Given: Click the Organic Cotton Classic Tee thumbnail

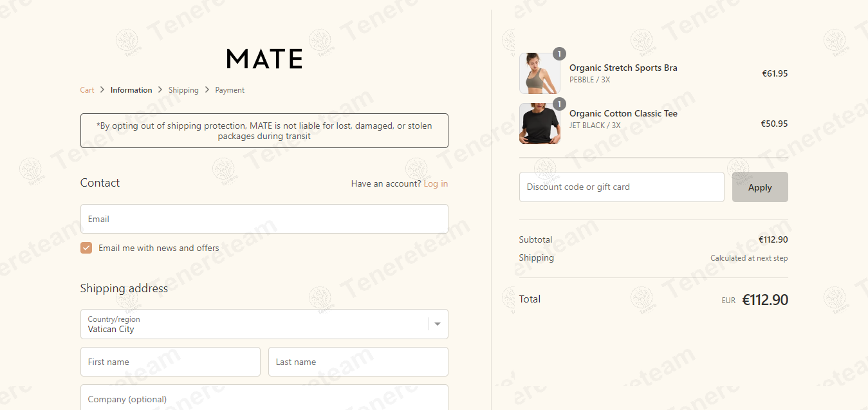Looking at the screenshot, I should 539,124.
